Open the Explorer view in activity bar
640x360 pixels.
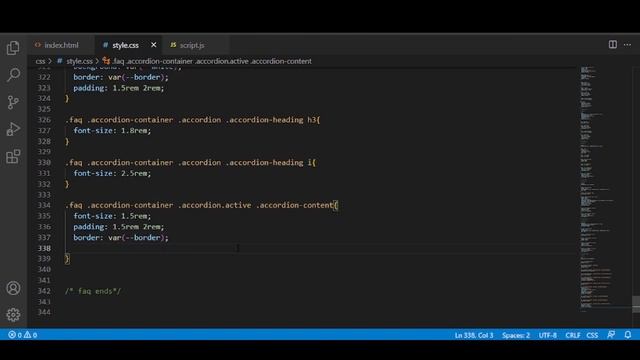point(13,48)
